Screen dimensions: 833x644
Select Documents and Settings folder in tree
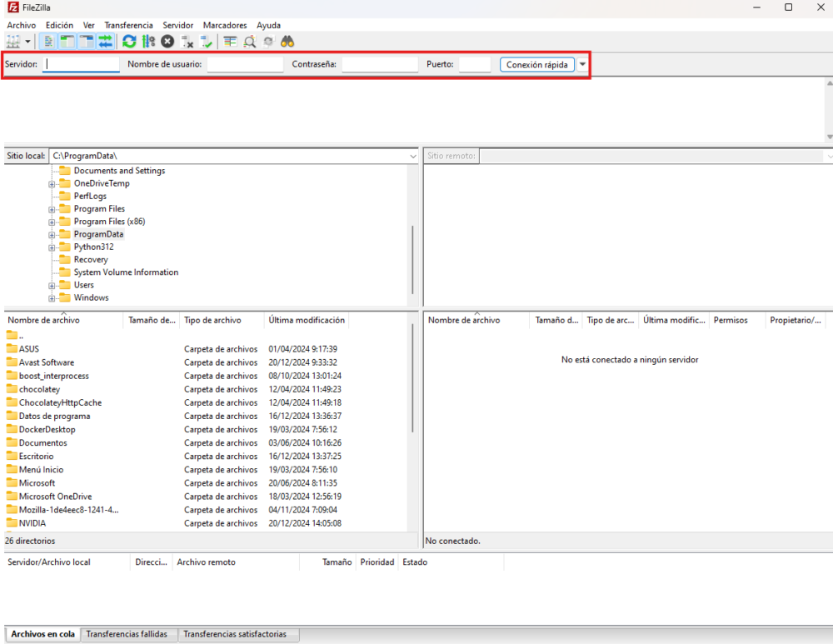click(x=119, y=171)
